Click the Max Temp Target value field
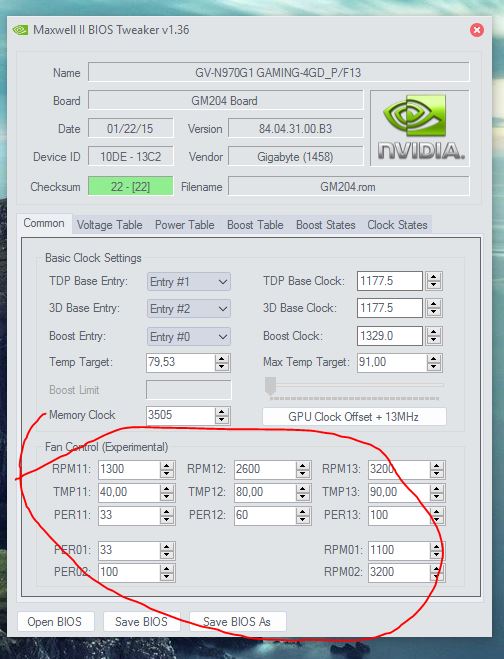The height and width of the screenshot is (659, 504). click(x=392, y=362)
